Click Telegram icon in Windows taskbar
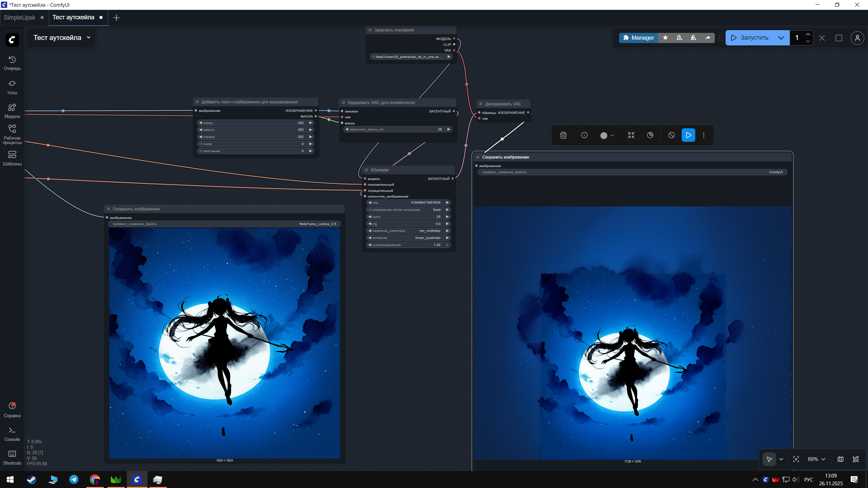Viewport: 868px width, 488px height. (x=74, y=480)
